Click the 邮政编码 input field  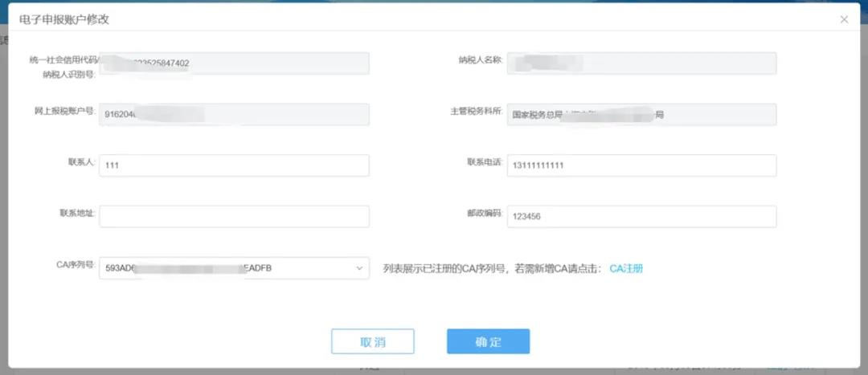641,216
